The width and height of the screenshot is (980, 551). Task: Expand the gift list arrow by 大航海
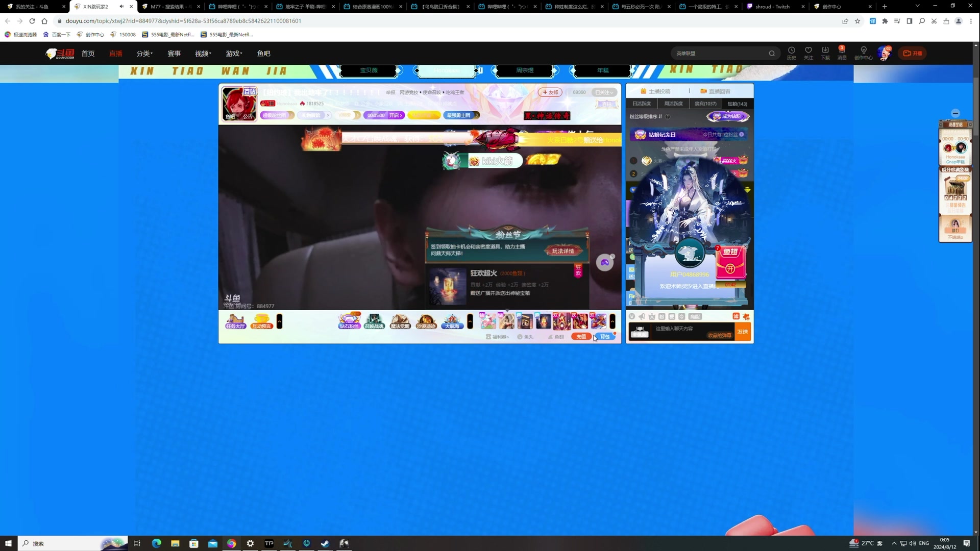470,321
